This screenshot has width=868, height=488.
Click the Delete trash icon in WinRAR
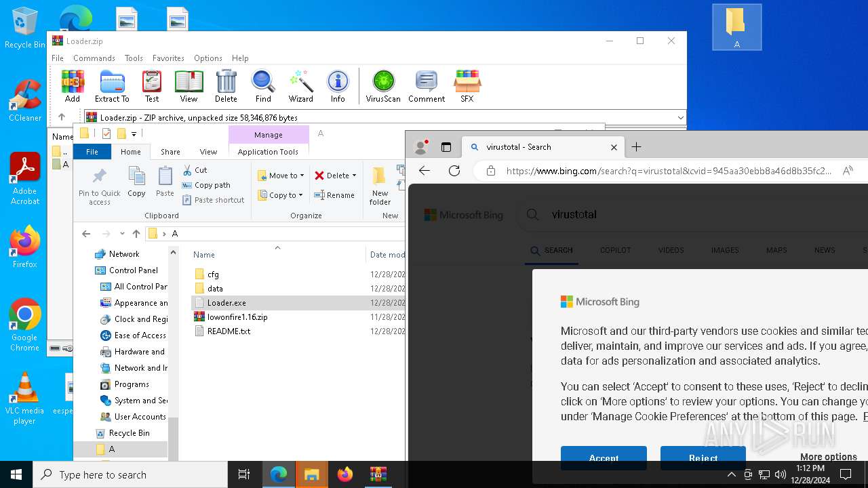[x=226, y=86]
